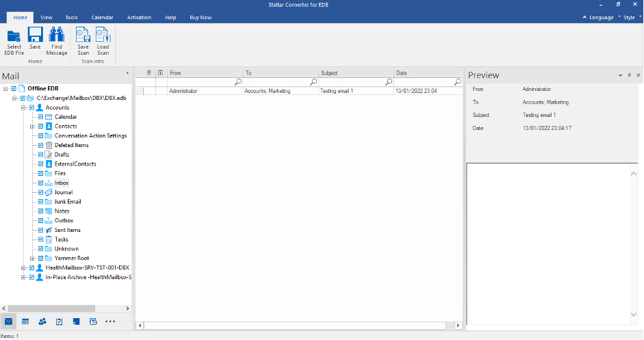Click the search icon in To filter

(313, 82)
